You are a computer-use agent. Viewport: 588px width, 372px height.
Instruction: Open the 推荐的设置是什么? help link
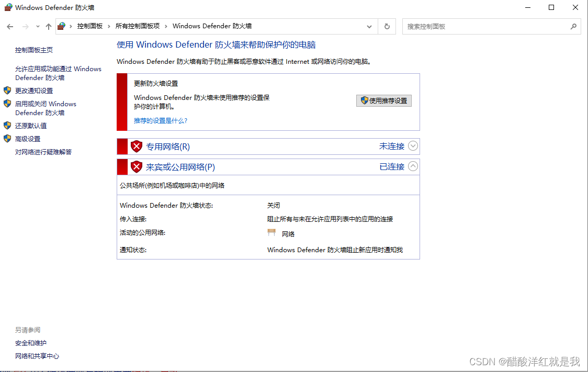click(x=161, y=121)
